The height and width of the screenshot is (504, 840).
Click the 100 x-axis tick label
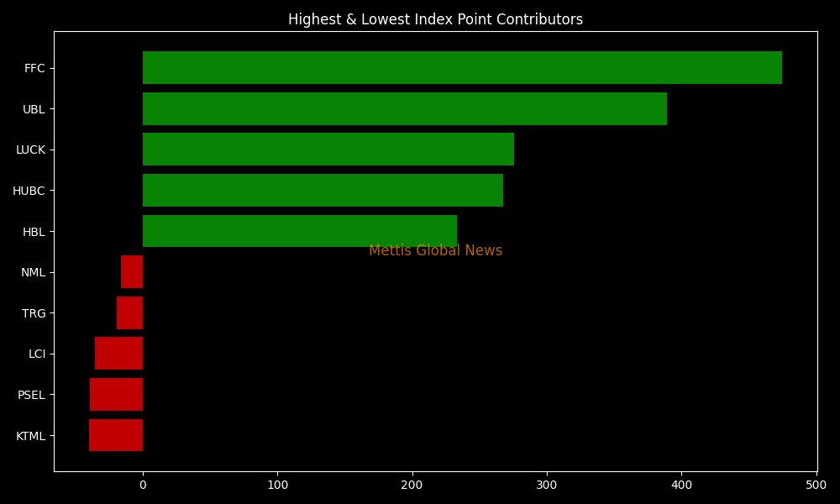pyautogui.click(x=277, y=486)
